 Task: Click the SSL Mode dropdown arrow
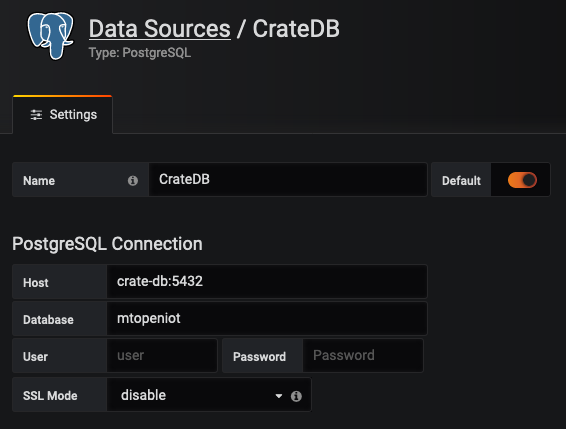(279, 396)
